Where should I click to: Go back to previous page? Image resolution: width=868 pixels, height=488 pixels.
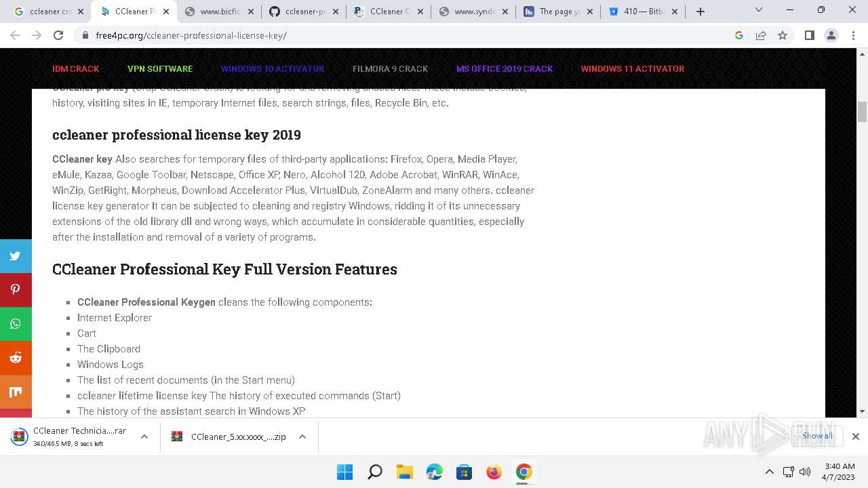16,35
